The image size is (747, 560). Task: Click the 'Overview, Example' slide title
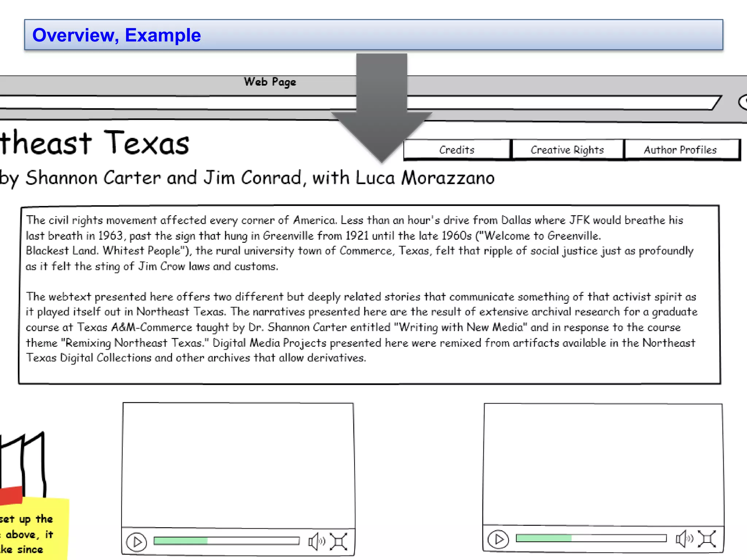(x=117, y=35)
